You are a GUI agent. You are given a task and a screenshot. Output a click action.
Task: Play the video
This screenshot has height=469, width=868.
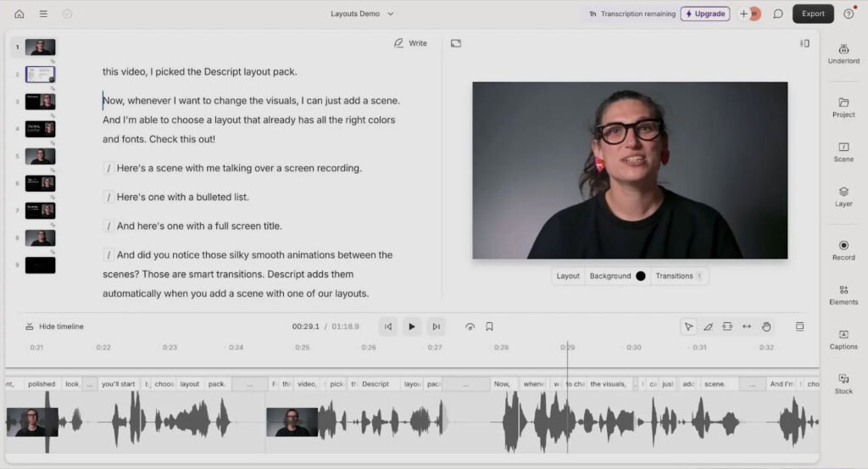pos(412,327)
